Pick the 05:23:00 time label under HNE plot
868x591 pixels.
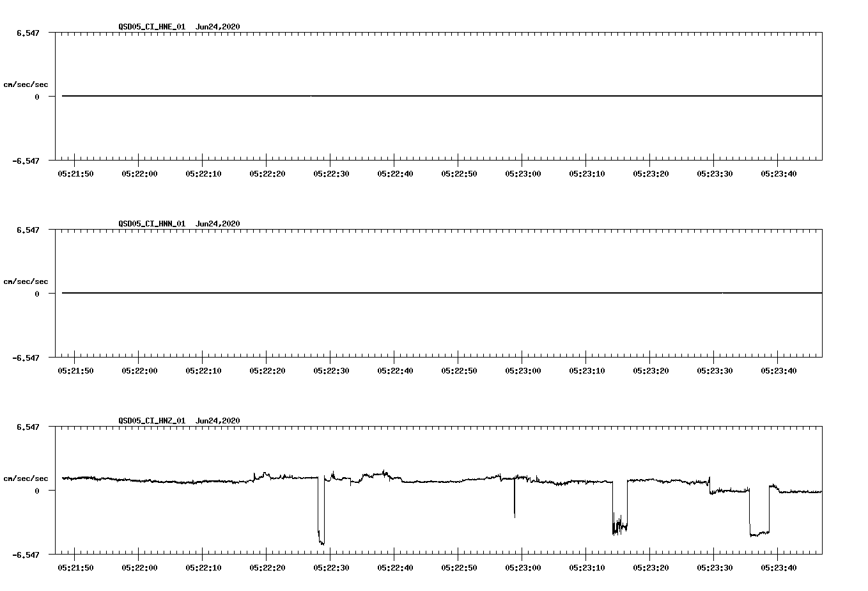pos(523,173)
